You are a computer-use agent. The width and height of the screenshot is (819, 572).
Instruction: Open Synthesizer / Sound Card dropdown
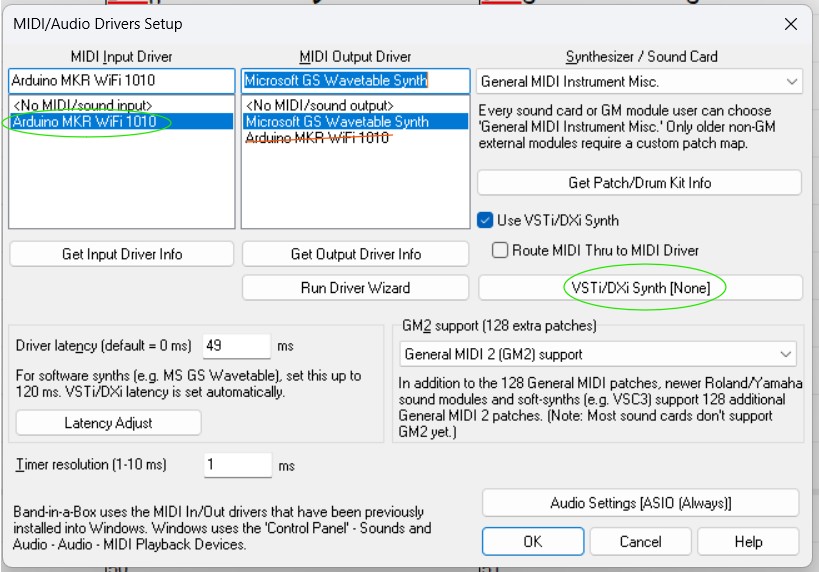[639, 81]
